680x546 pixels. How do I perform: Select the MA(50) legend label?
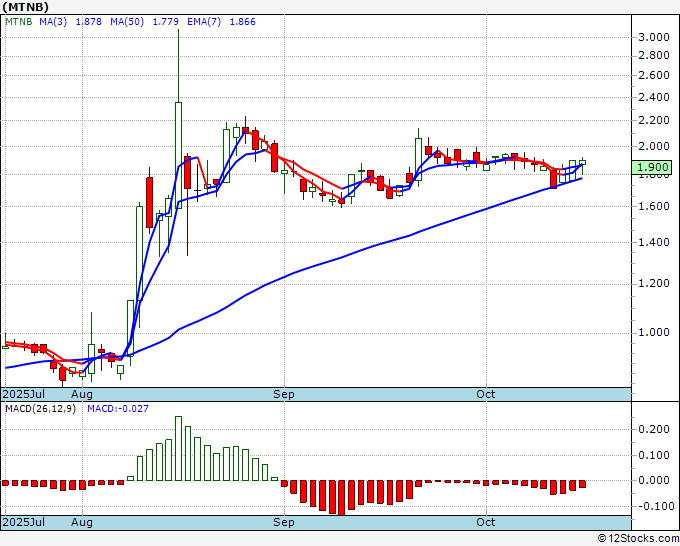pyautogui.click(x=127, y=22)
